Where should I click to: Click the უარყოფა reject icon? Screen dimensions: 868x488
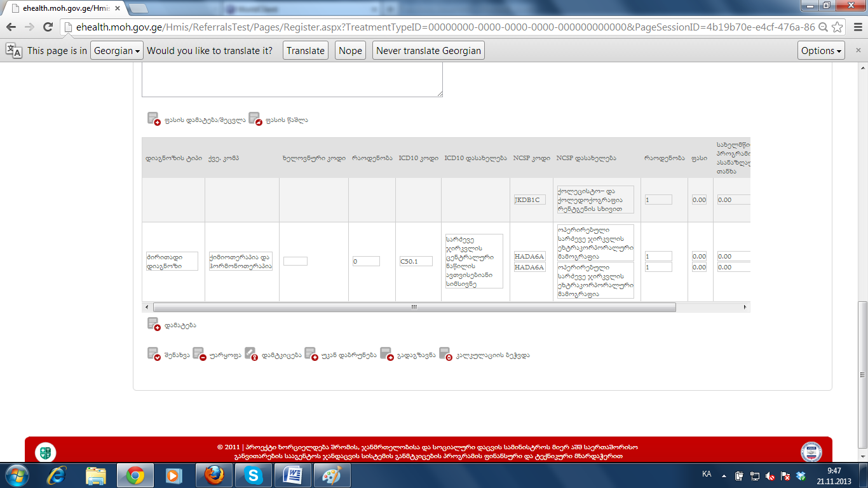(199, 355)
